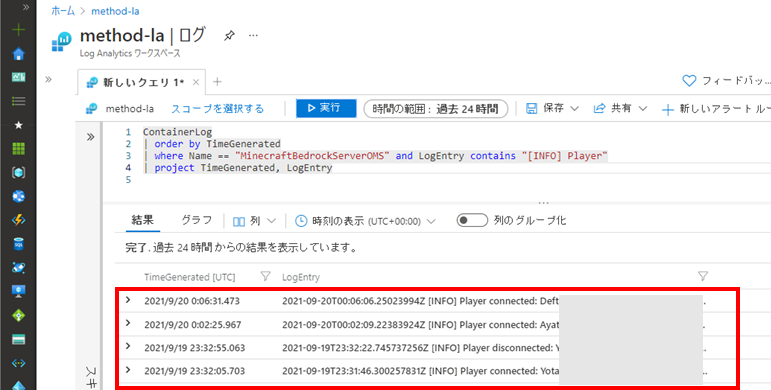The image size is (771, 390).
Task: Click ホーム breadcrumb link
Action: click(x=63, y=11)
